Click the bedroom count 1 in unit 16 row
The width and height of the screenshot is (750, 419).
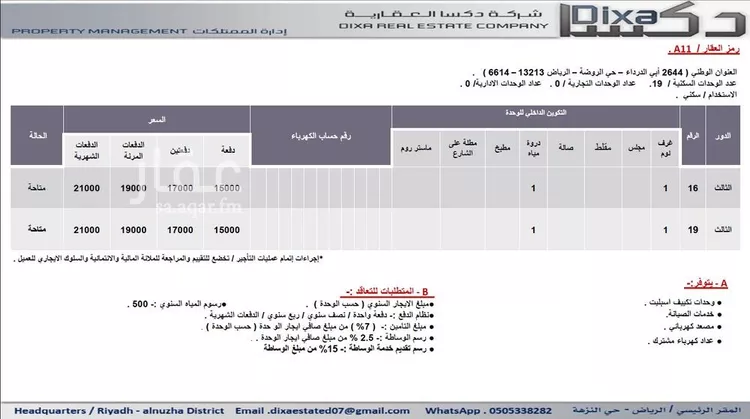(665, 188)
